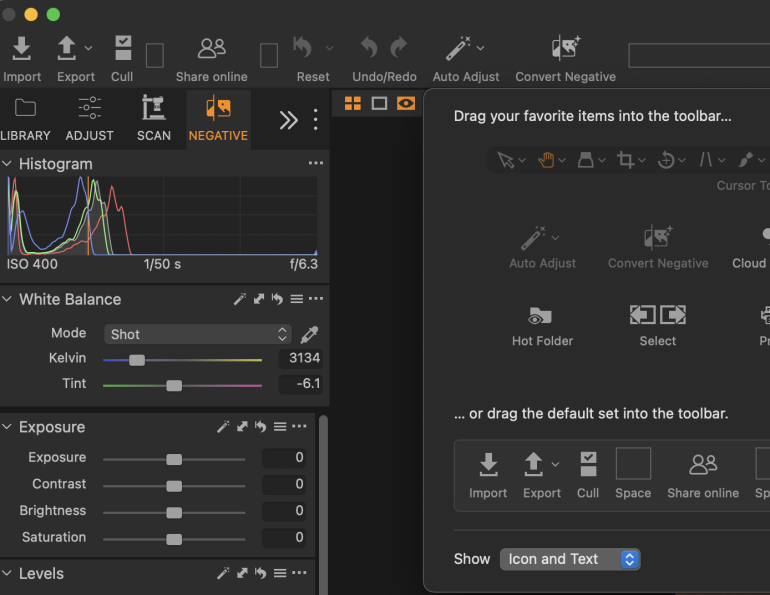Open the White Balance presets list icon
This screenshot has width=770, height=595.
[x=297, y=299]
